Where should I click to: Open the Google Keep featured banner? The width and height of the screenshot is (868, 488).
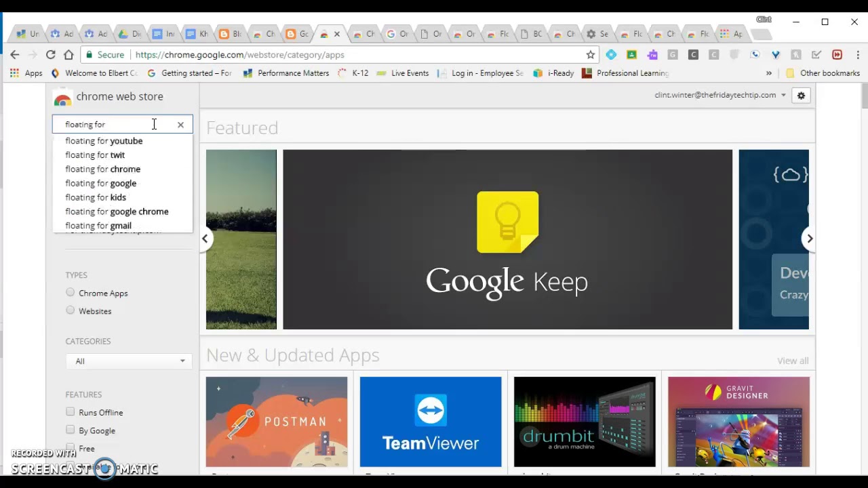(507, 239)
